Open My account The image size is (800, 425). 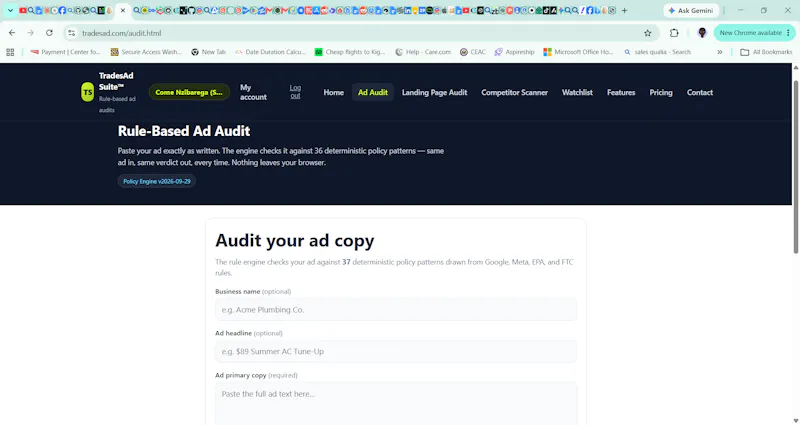(x=253, y=92)
